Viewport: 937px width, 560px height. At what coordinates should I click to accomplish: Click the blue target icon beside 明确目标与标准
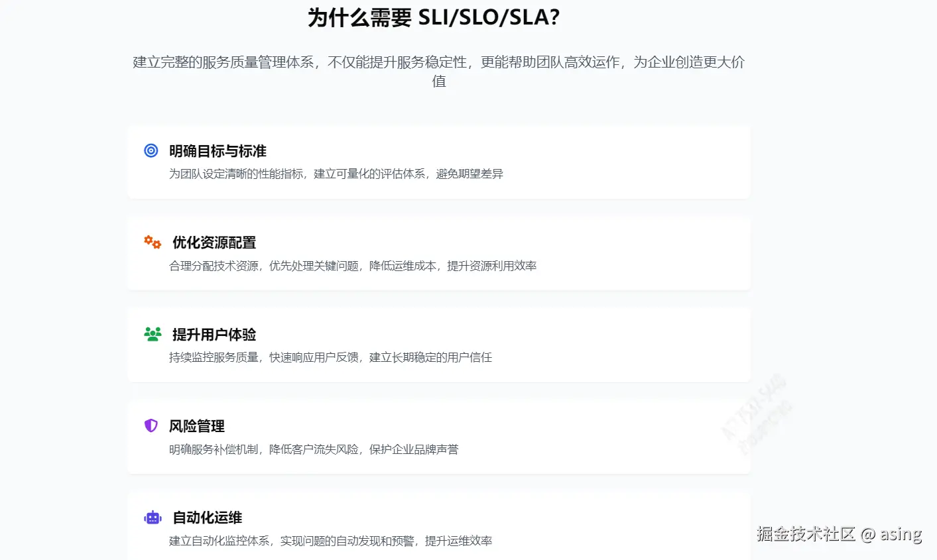(151, 150)
